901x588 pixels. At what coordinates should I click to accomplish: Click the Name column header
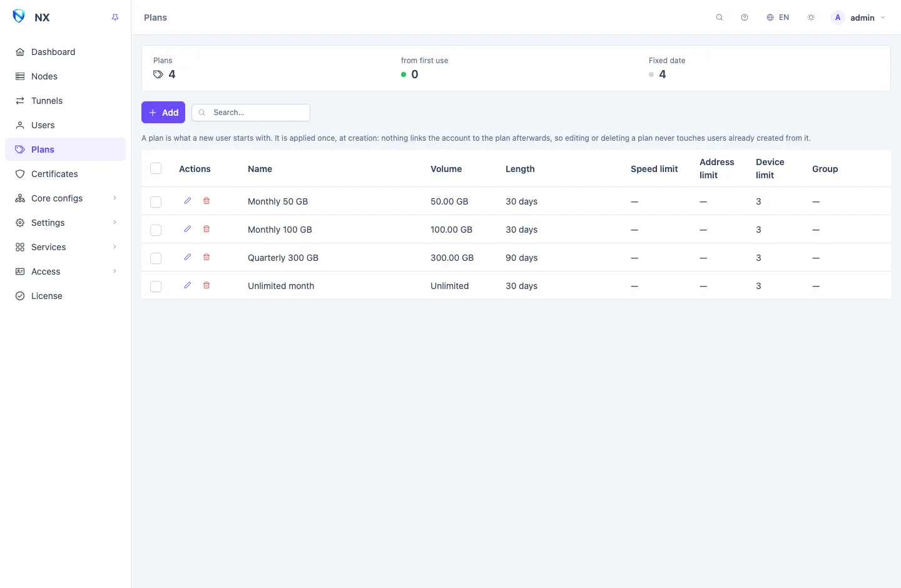point(260,169)
